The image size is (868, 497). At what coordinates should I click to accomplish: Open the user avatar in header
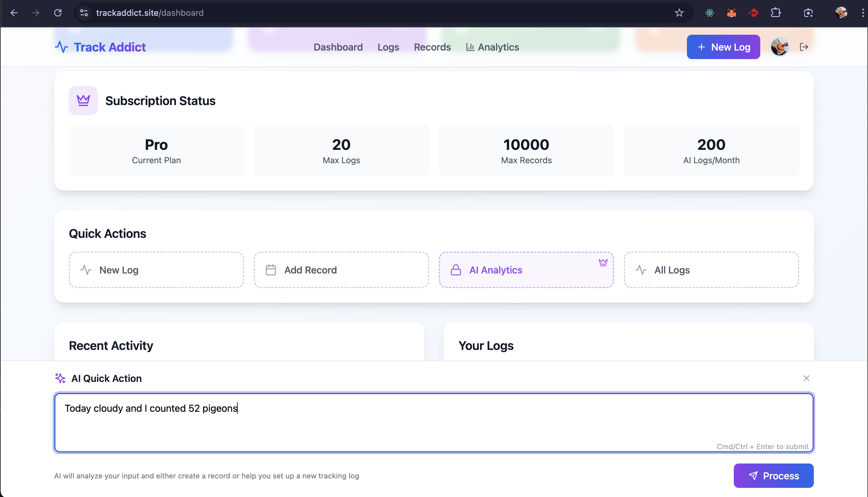[780, 47]
